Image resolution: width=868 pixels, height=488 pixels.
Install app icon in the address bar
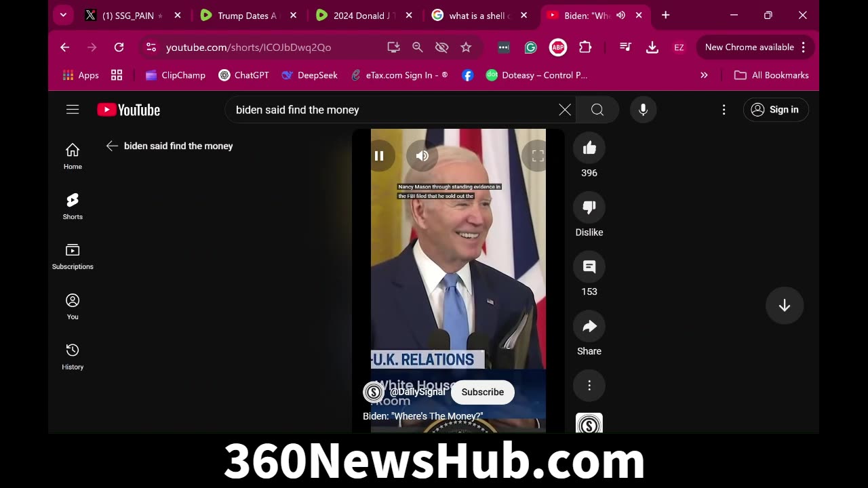pyautogui.click(x=393, y=47)
